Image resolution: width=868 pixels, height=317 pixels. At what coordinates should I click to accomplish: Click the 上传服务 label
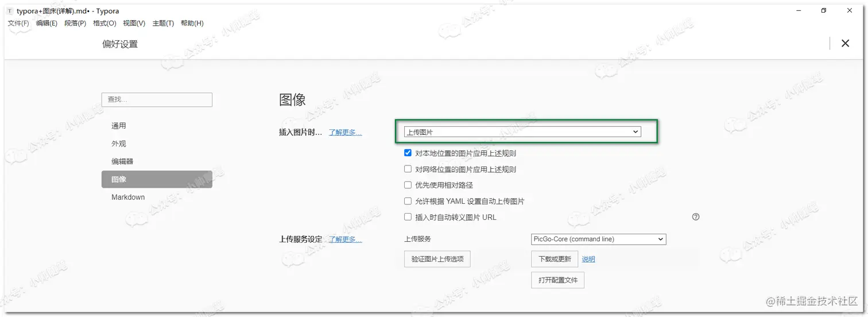coord(417,239)
